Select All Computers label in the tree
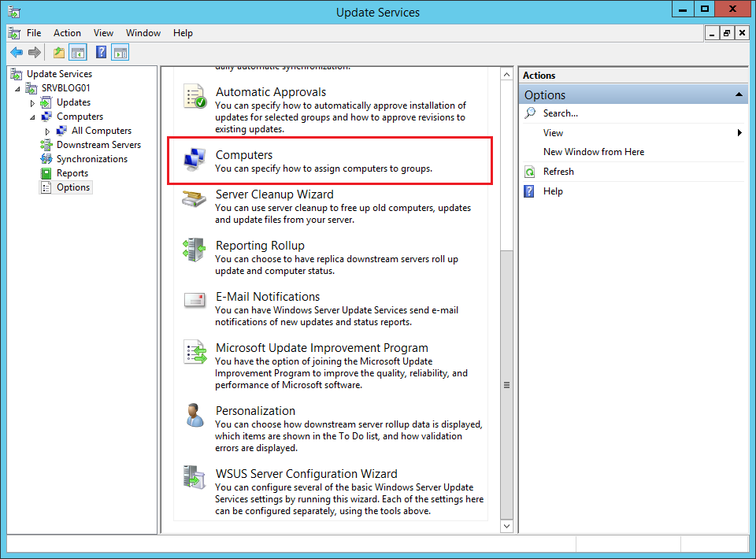Image resolution: width=756 pixels, height=559 pixels. coord(102,131)
